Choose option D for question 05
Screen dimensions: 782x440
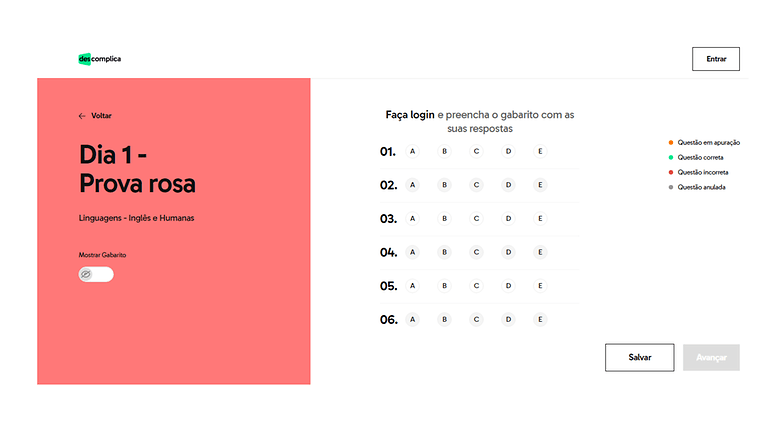pyautogui.click(x=508, y=286)
